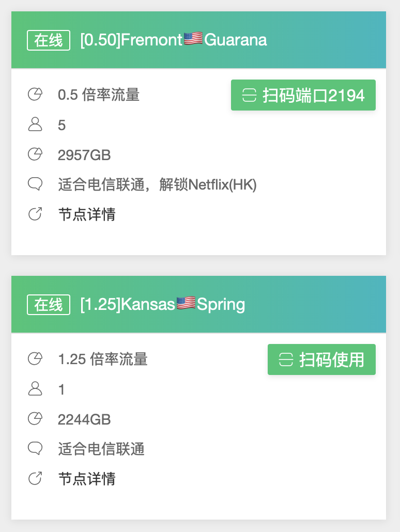Image resolution: width=400 pixels, height=532 pixels.
Task: Click the user count icon in Fremont card
Action: [x=35, y=124]
